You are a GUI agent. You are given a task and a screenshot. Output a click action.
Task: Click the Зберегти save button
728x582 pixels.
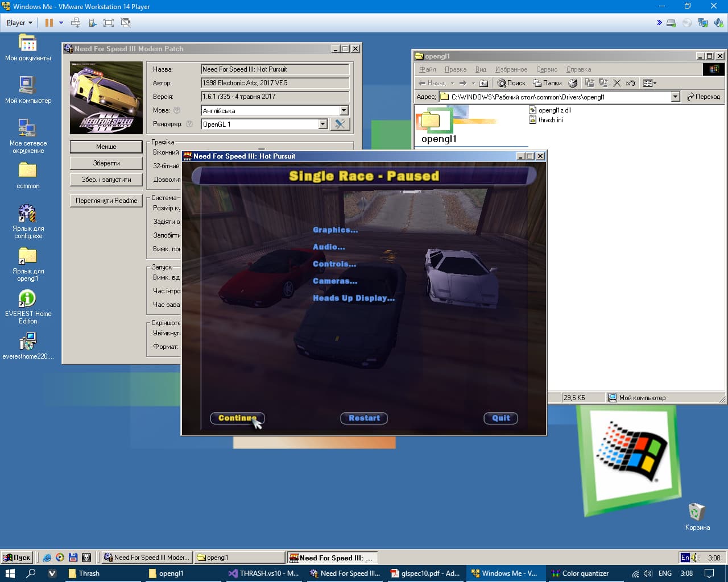pos(106,163)
